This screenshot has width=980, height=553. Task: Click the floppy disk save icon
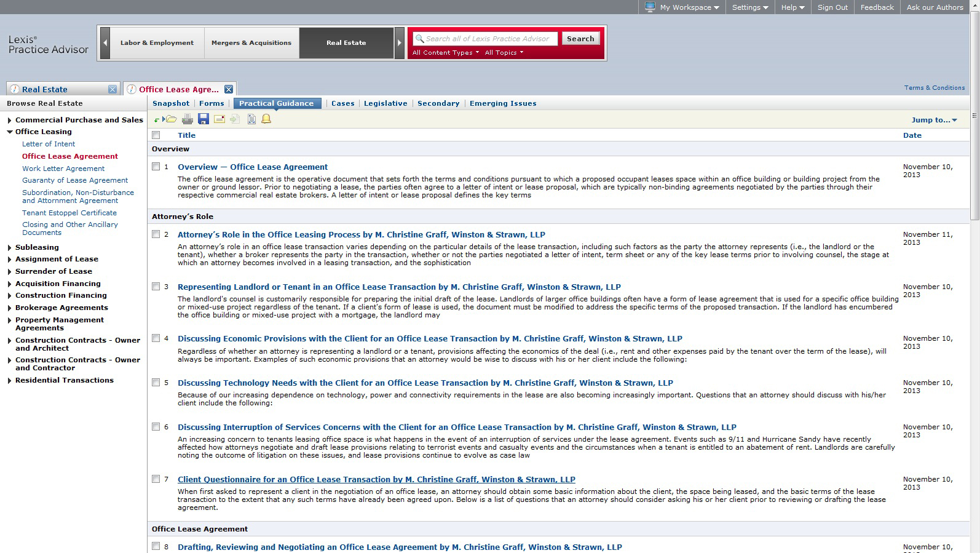pos(204,119)
